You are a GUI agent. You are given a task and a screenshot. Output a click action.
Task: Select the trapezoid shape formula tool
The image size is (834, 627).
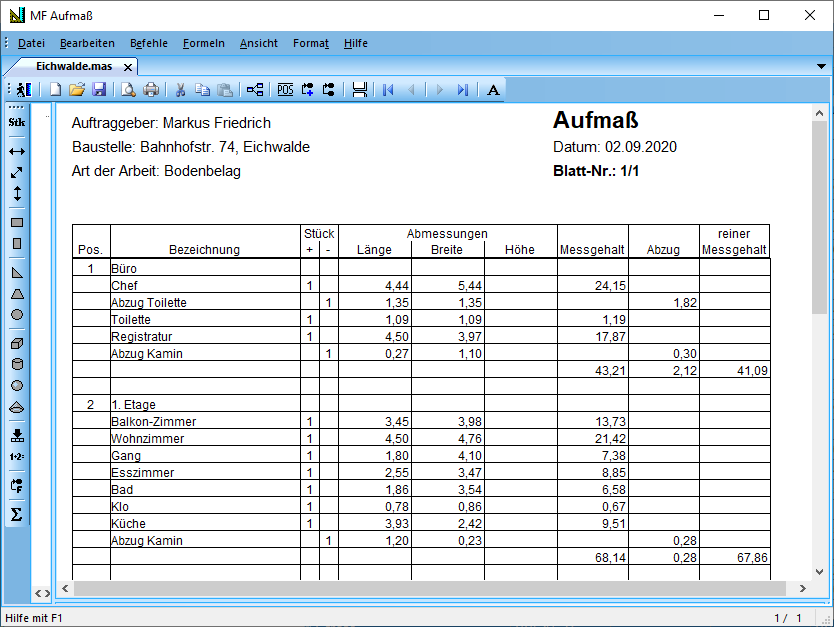coord(17,293)
